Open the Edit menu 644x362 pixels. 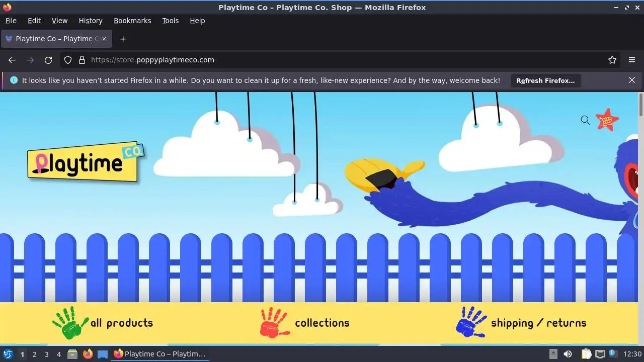tap(34, 21)
